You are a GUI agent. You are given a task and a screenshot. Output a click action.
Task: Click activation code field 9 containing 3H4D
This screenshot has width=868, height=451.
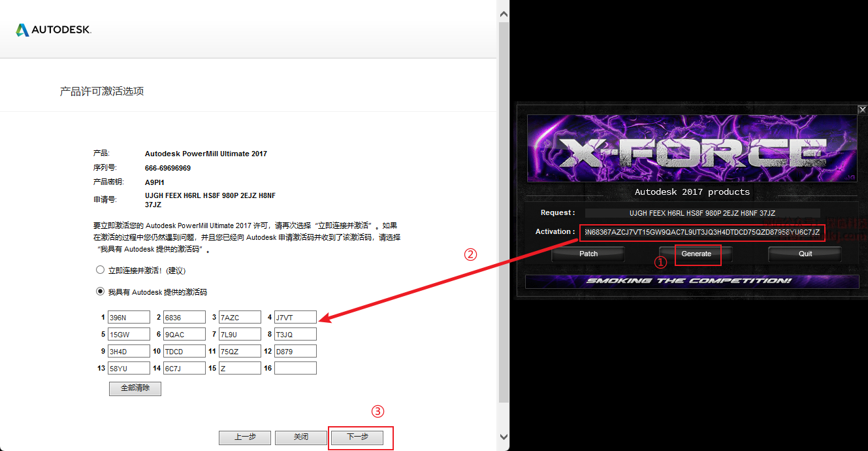129,351
